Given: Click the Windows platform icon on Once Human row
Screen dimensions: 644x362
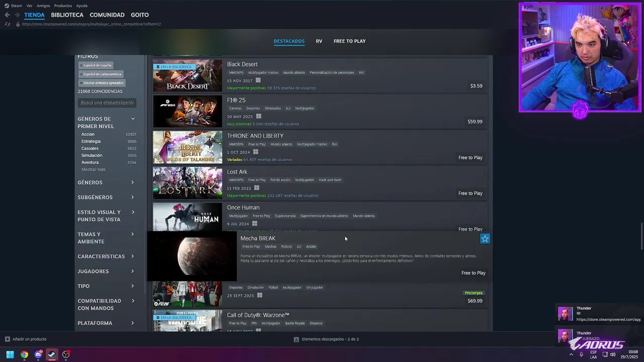Looking at the screenshot, I should coord(255,224).
